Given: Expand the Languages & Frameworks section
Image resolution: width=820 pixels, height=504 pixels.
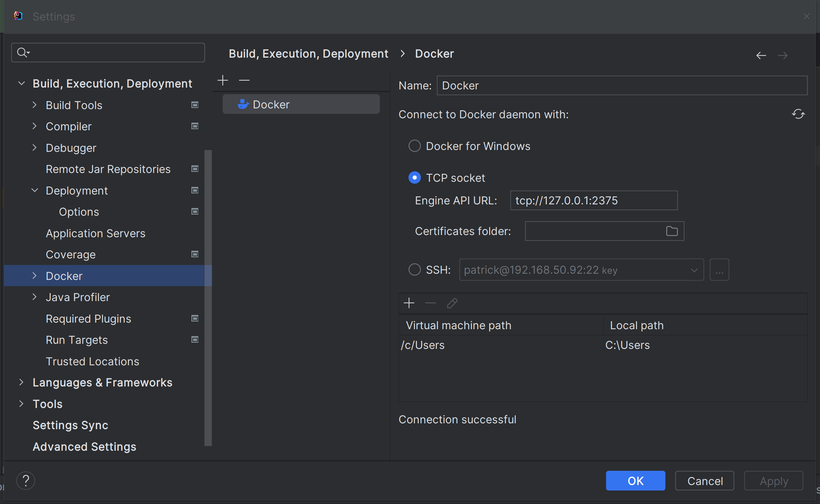Looking at the screenshot, I should coord(21,382).
